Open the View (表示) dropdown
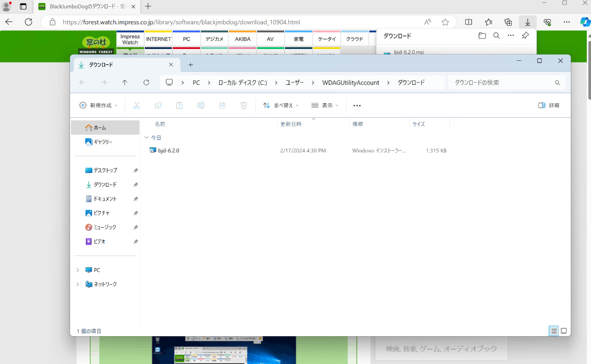The image size is (591, 364). pos(325,106)
